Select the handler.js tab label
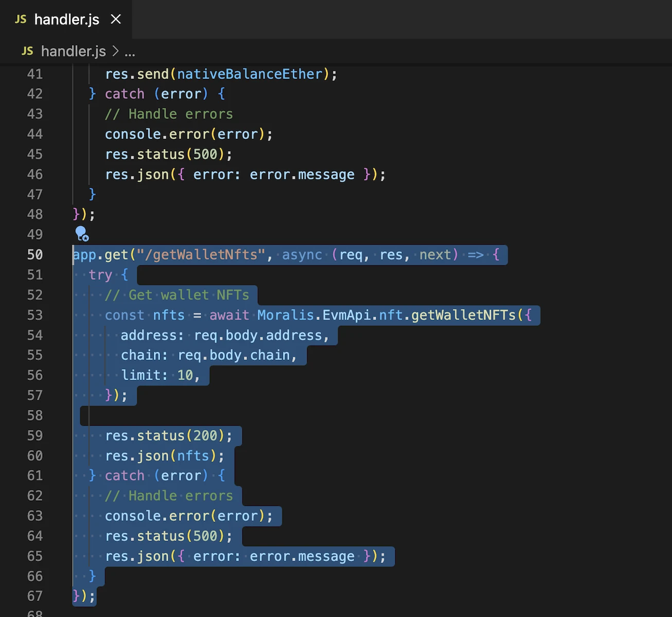 66,20
